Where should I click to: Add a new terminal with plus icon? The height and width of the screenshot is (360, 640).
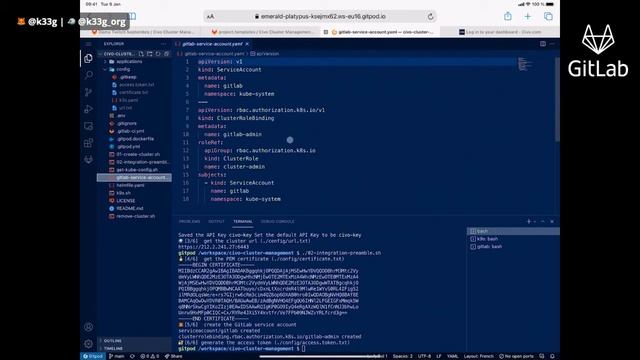[x=529, y=221]
